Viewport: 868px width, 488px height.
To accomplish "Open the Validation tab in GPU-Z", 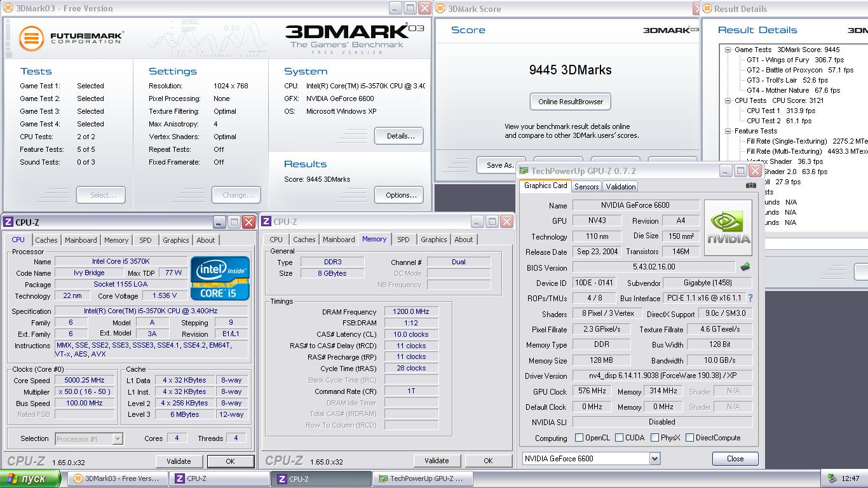I will (621, 187).
